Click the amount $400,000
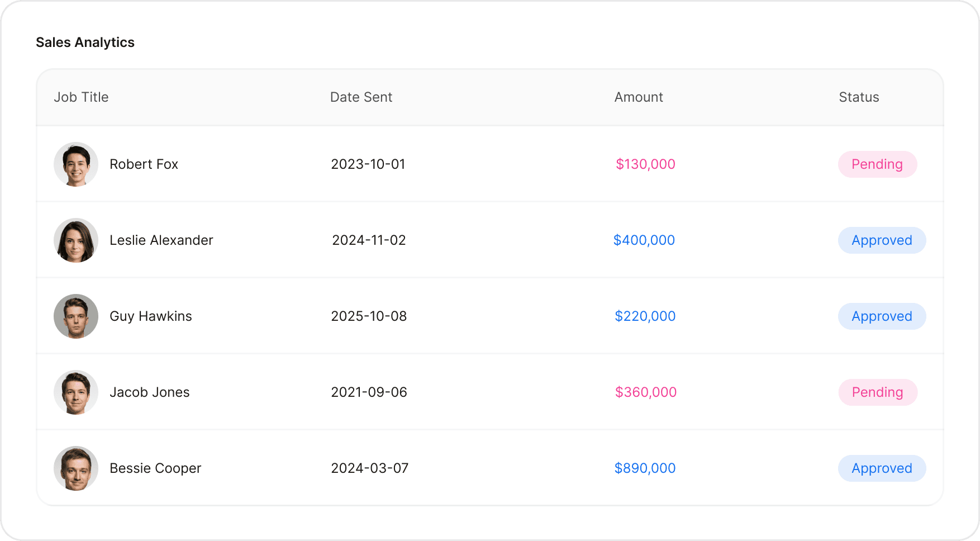The width and height of the screenshot is (980, 541). (644, 240)
